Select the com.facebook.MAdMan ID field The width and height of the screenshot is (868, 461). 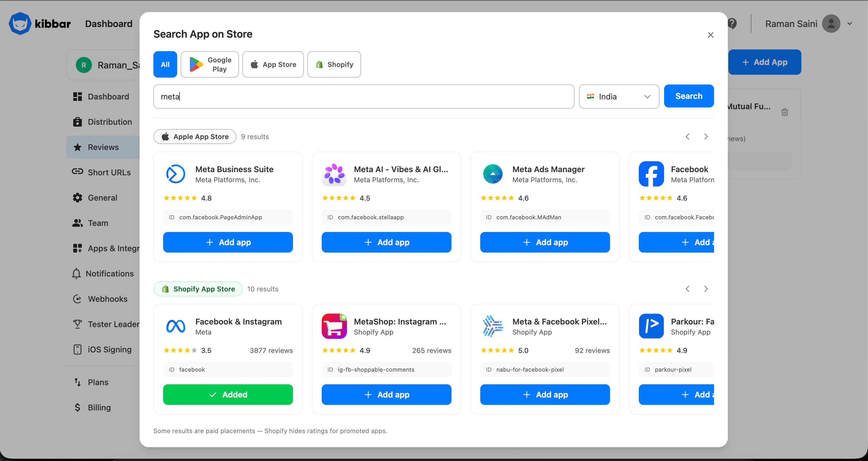[x=545, y=217]
